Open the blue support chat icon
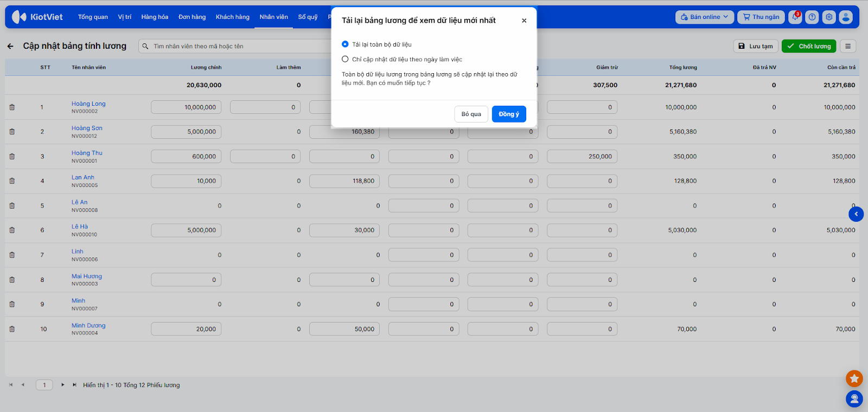Image resolution: width=868 pixels, height=412 pixels. click(x=854, y=399)
